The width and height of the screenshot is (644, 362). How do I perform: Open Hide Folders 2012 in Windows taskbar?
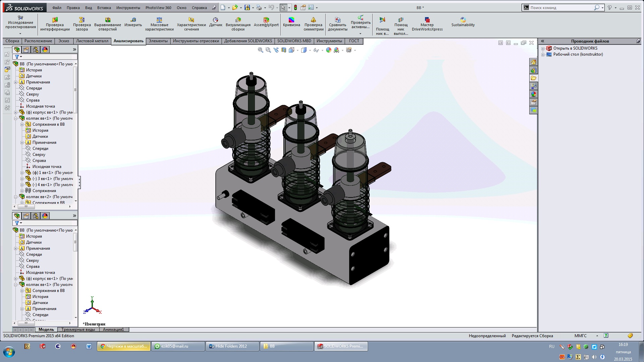click(232, 346)
